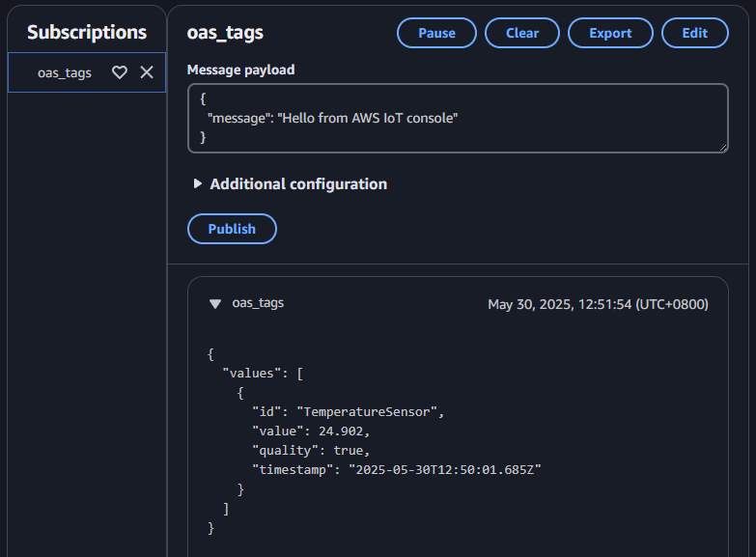Click the message timestamp May 30, 2025, 12:51:54
756x557 pixels.
(x=598, y=304)
